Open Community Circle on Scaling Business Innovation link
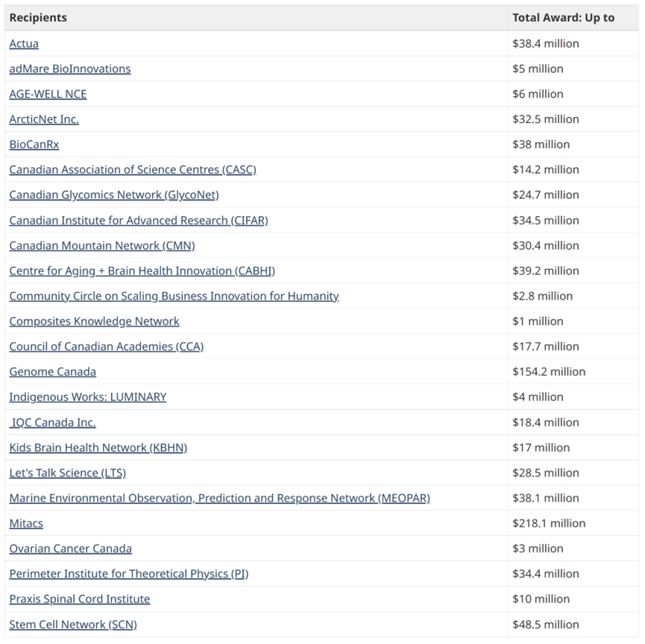This screenshot has height=644, width=645. (174, 296)
